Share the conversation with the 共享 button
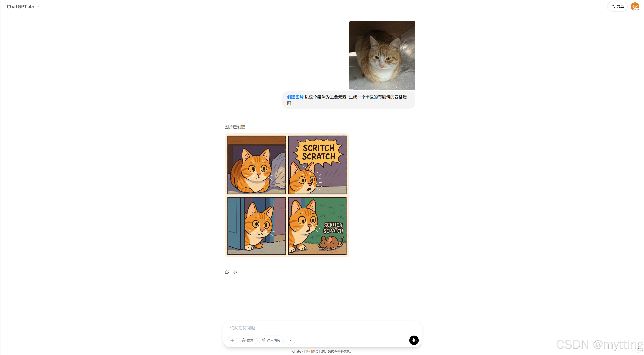This screenshot has width=644, height=355. 617,6
